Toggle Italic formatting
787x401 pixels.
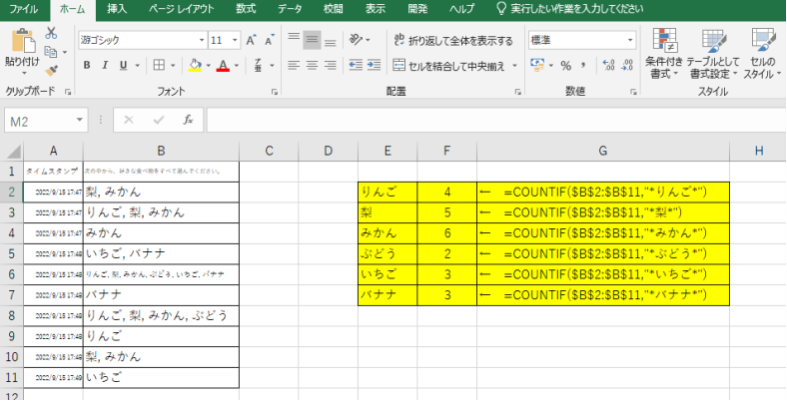(x=105, y=65)
